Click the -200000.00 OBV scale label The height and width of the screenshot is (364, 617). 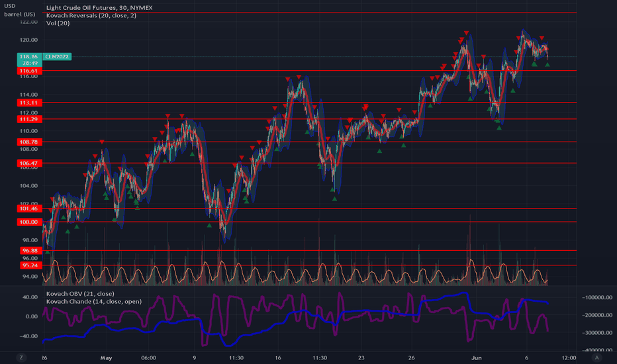(x=597, y=315)
